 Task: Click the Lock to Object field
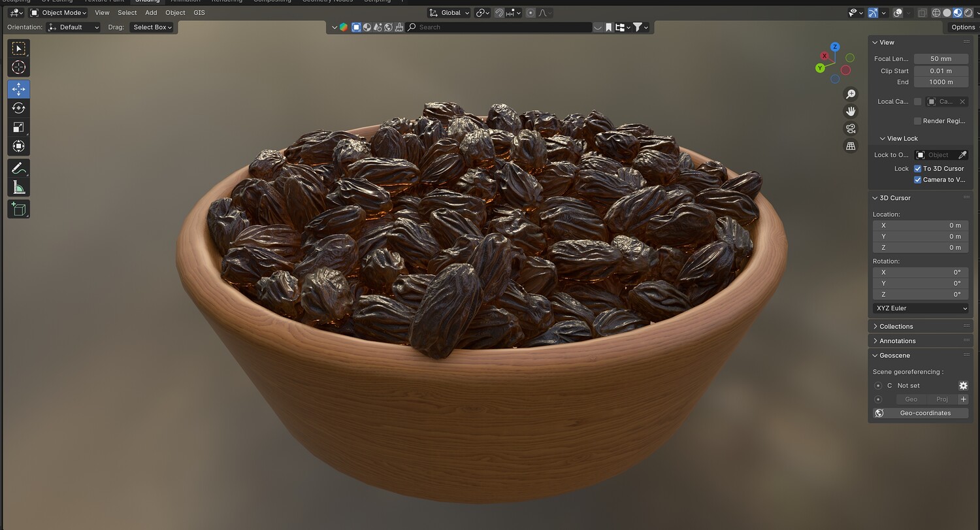point(935,155)
